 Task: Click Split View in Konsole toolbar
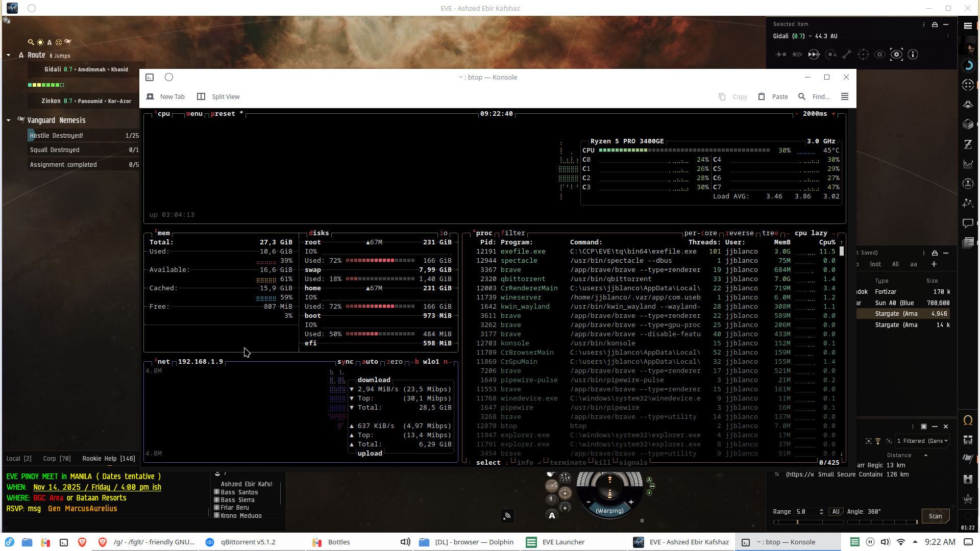[218, 96]
